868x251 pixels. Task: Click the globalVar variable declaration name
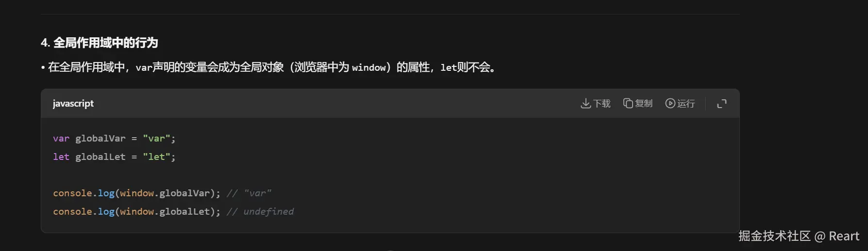click(x=100, y=139)
